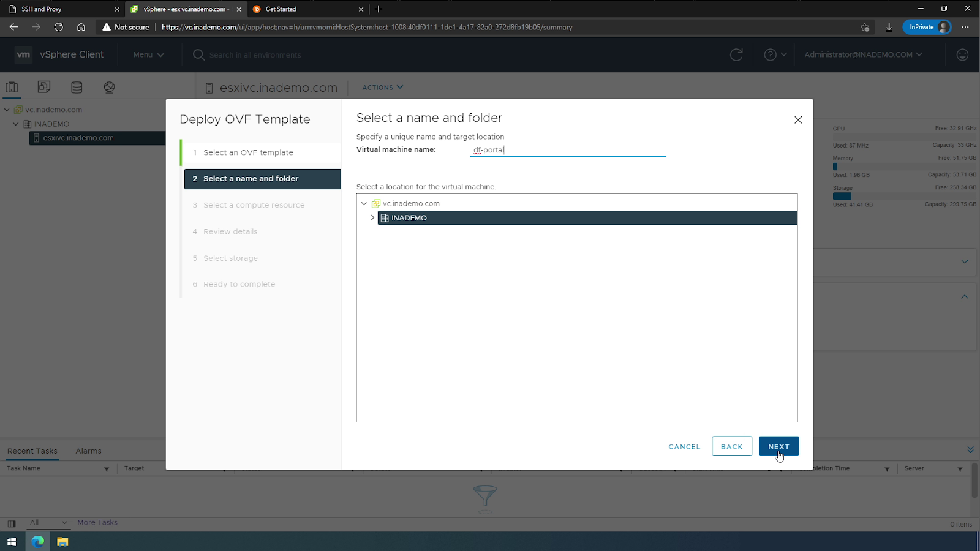980x551 pixels.
Task: Open browser downloads icon
Action: pyautogui.click(x=889, y=27)
